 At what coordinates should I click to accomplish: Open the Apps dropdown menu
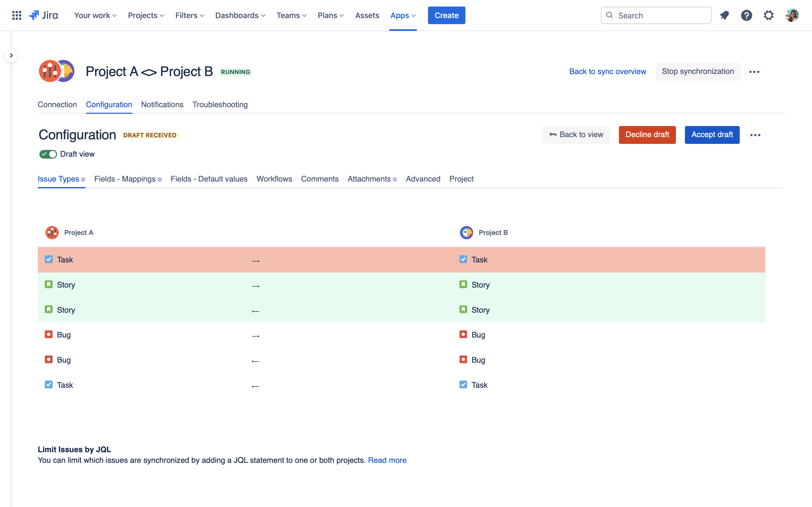coord(403,15)
